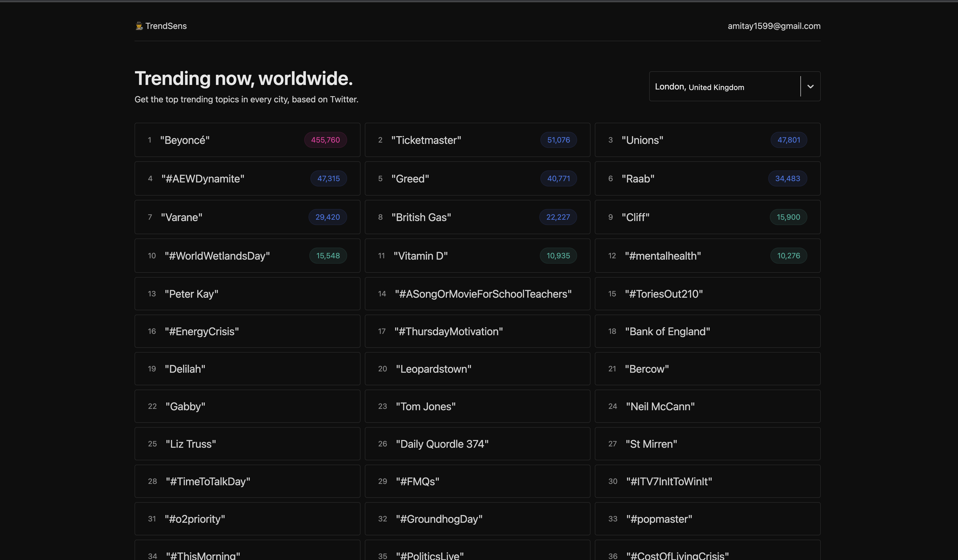Open the "Ticketmaster" trending topic
Image resolution: width=958 pixels, height=560 pixels.
pyautogui.click(x=477, y=140)
